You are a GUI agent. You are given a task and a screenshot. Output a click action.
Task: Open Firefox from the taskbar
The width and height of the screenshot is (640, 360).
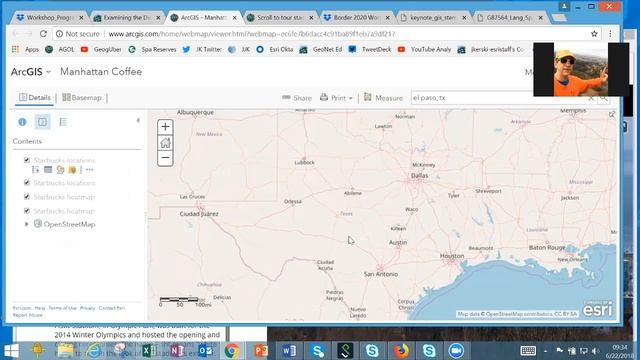401,351
